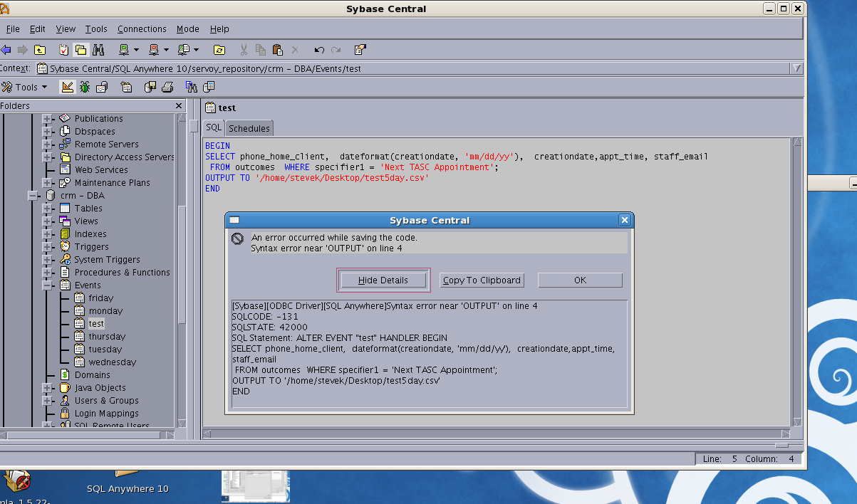
Task: Switch to the Schedules tab
Action: (249, 128)
